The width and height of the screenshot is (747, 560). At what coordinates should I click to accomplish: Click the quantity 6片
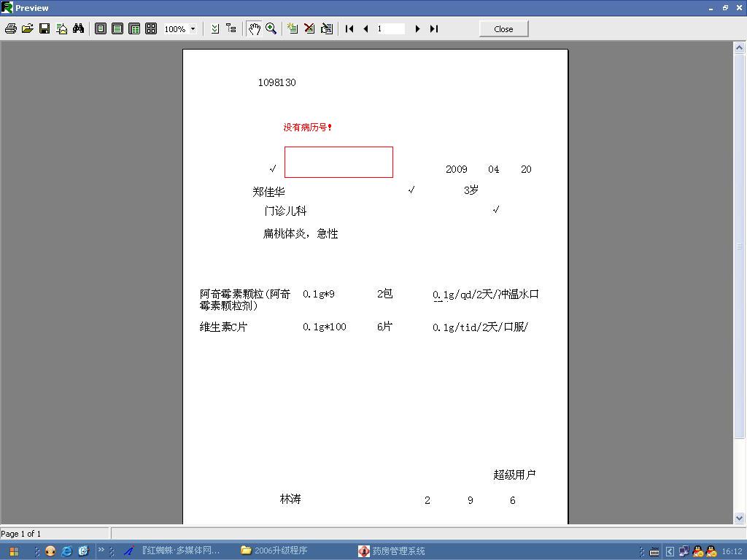(x=385, y=326)
